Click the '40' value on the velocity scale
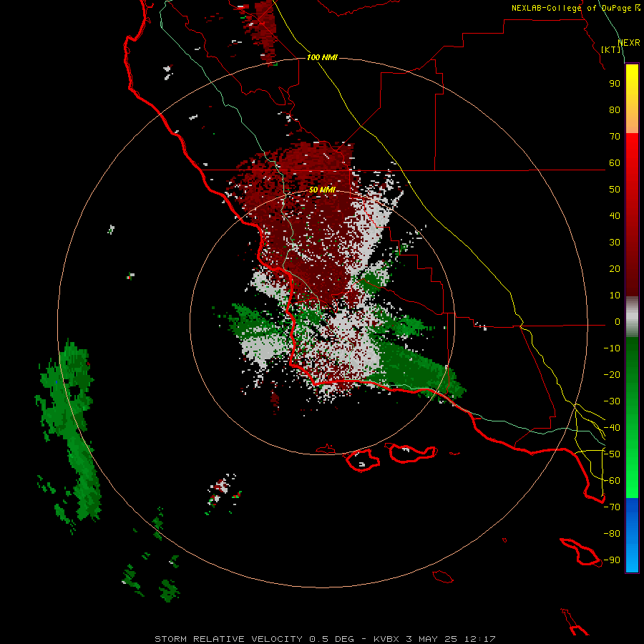 615,216
